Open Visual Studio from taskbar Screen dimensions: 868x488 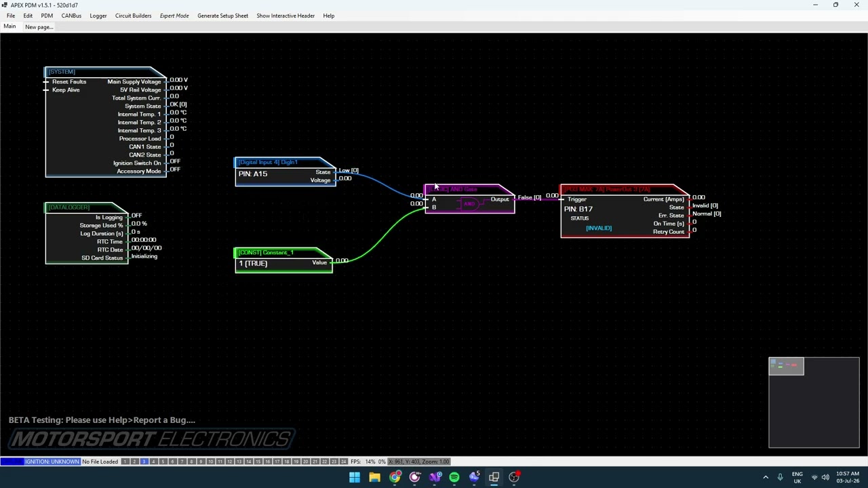point(435,477)
